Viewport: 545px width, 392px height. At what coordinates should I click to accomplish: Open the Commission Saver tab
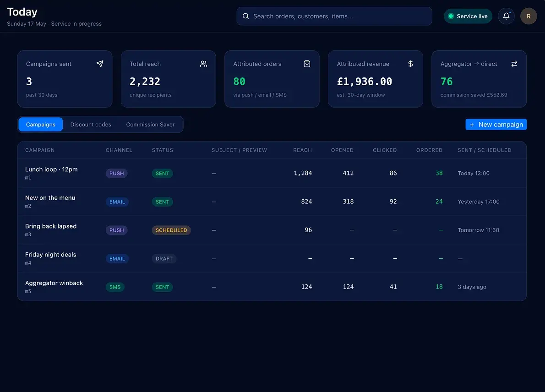pos(150,125)
